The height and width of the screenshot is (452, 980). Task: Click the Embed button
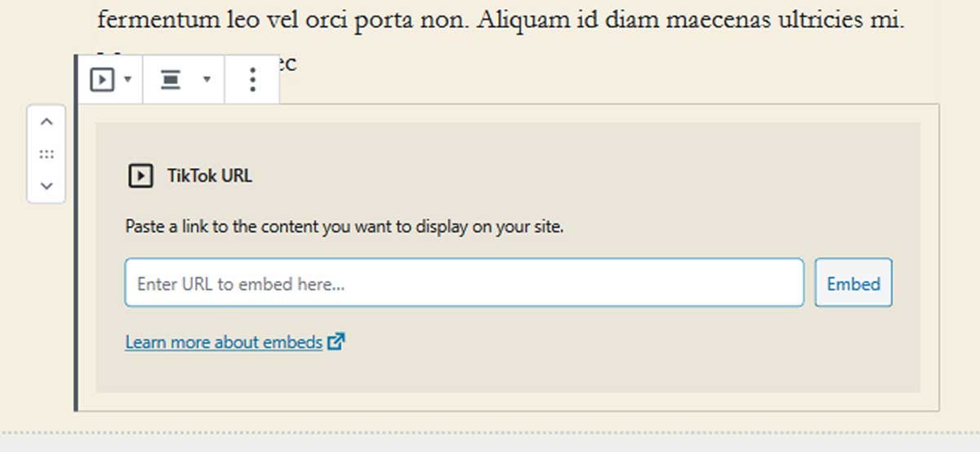coord(853,283)
